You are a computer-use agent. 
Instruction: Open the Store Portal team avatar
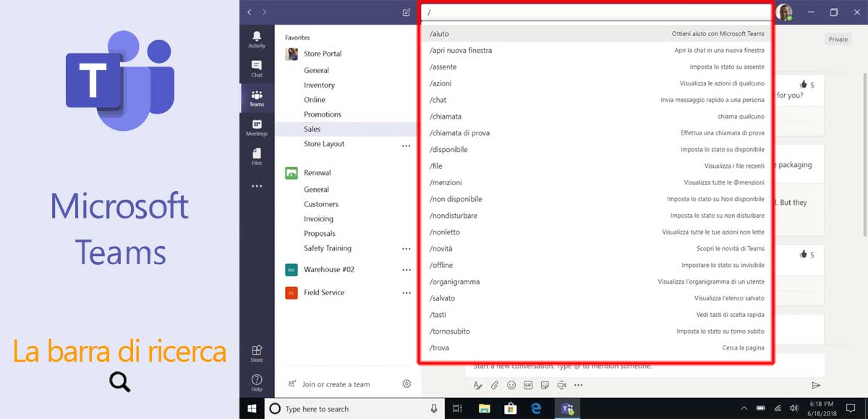coord(292,54)
